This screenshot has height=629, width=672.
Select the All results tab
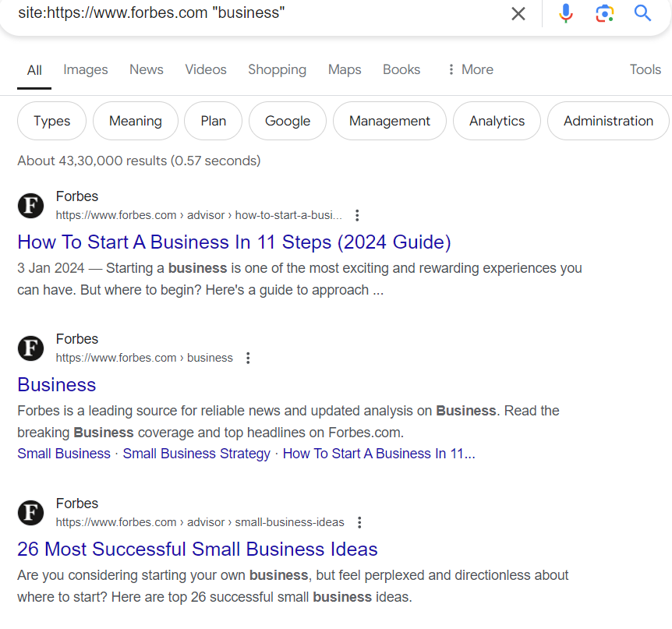[x=34, y=70]
